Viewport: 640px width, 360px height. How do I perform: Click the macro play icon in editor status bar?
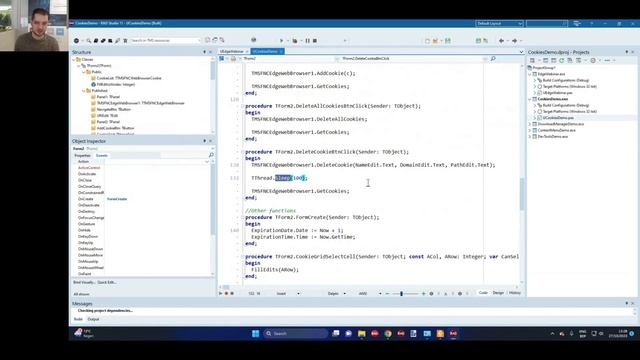point(221,293)
